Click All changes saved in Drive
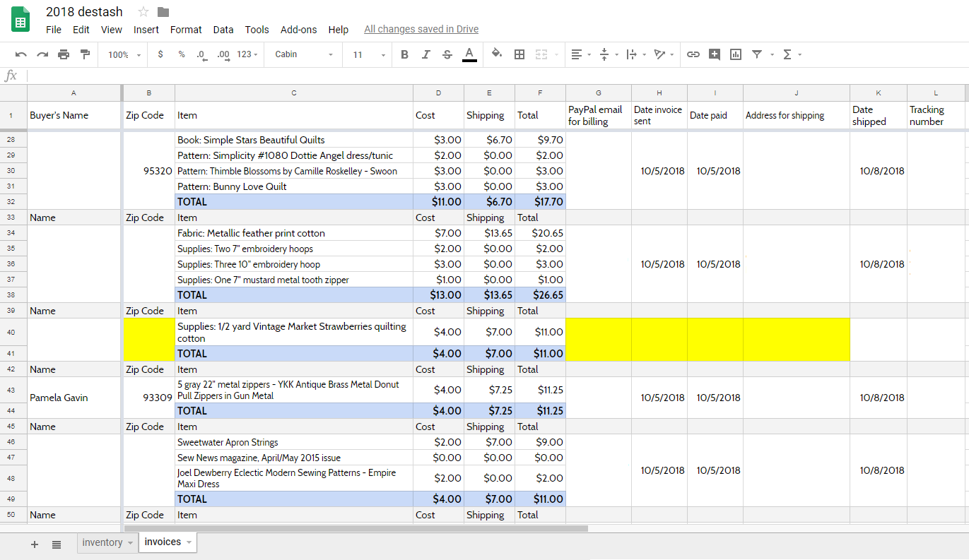Screen dimensions: 969x560 pos(421,30)
